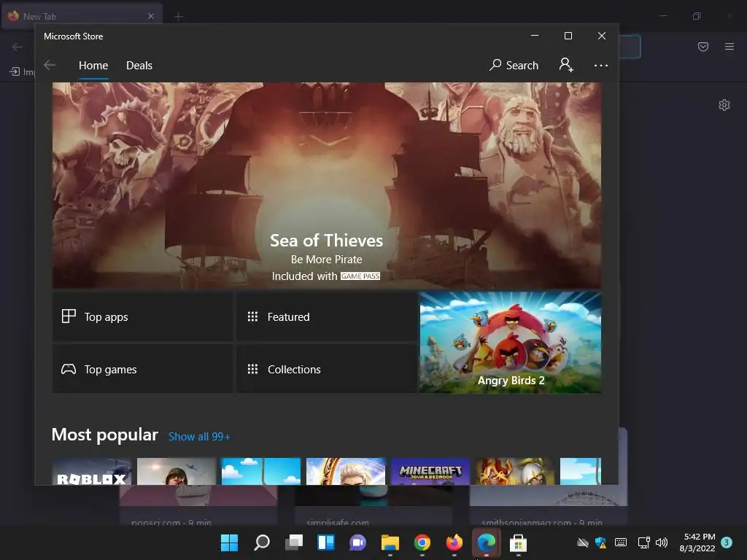The width and height of the screenshot is (747, 560).
Task: Open the notification badge showing 3
Action: [x=727, y=542]
